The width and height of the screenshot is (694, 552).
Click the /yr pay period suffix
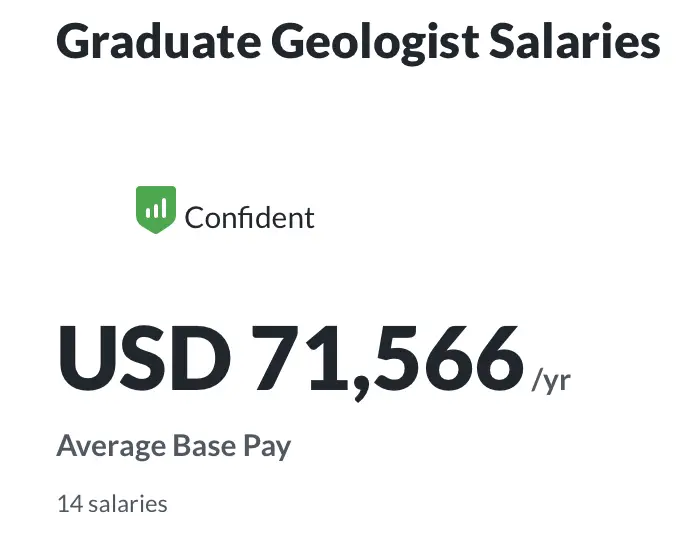pos(551,381)
